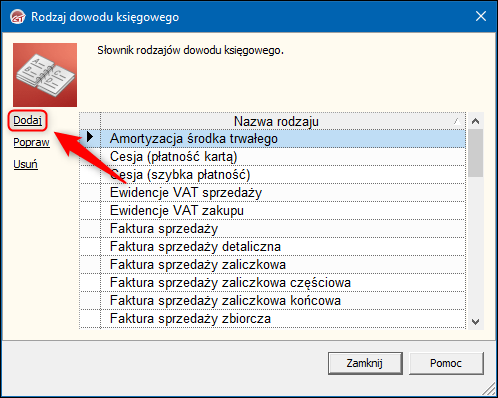The height and width of the screenshot is (398, 498).
Task: Click the scrollbar up arrow
Action: tap(476, 121)
